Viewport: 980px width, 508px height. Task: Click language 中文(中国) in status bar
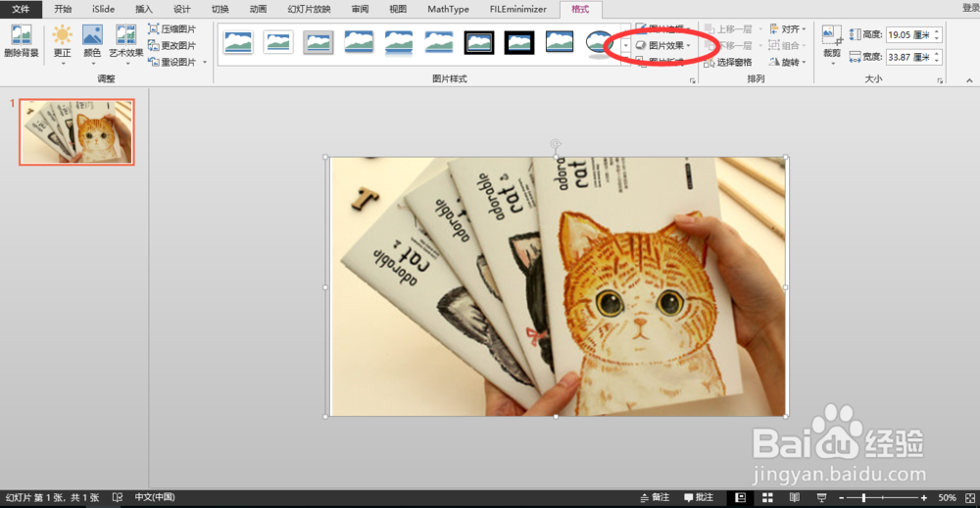pyautogui.click(x=155, y=497)
